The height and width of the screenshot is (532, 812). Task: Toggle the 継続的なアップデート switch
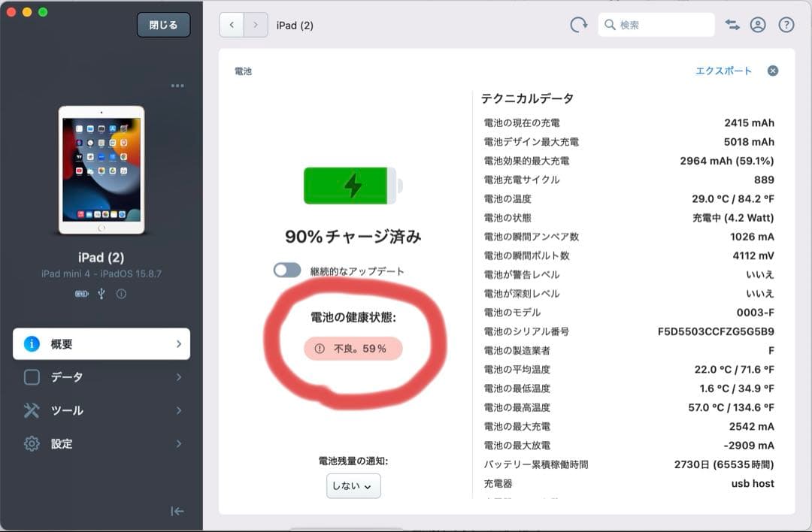[x=287, y=271]
